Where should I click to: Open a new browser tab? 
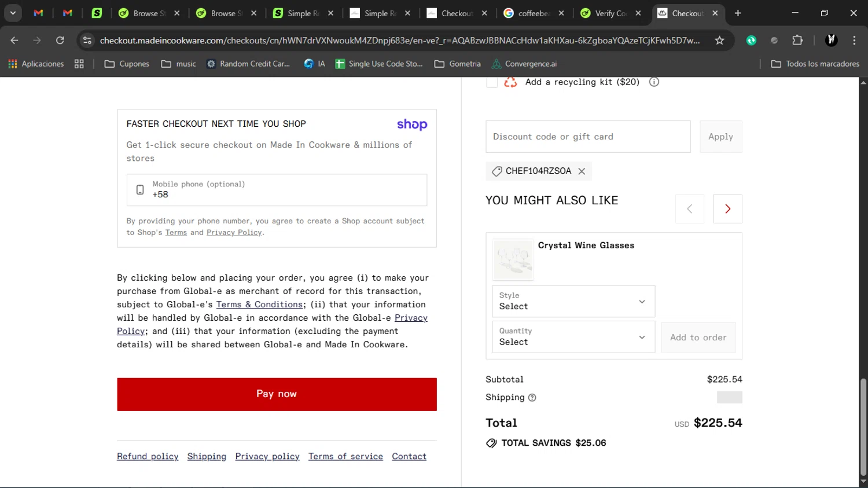(738, 13)
